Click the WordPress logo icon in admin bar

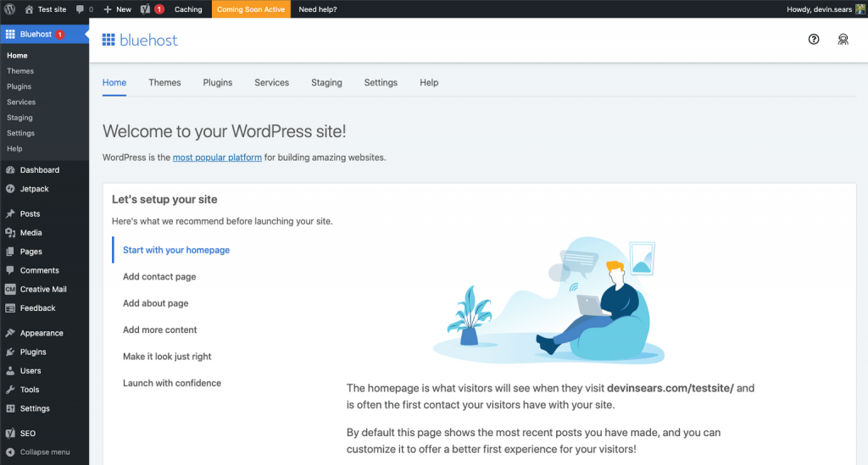click(10, 8)
